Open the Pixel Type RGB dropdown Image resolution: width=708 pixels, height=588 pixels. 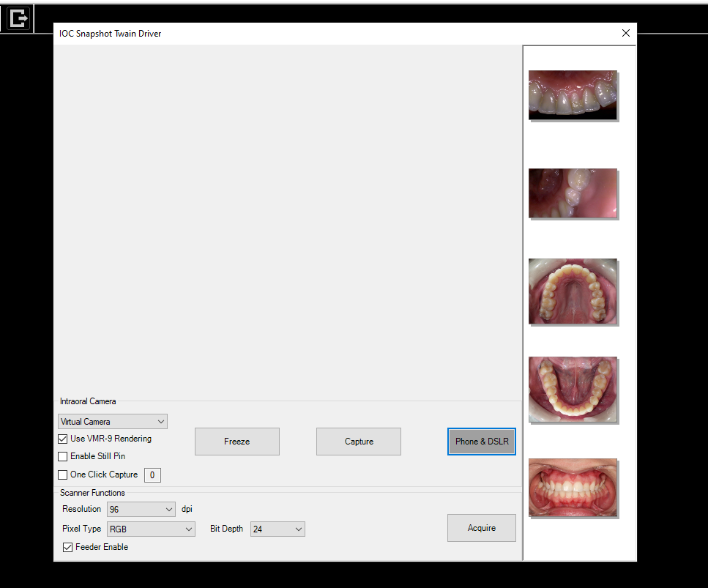pos(151,529)
